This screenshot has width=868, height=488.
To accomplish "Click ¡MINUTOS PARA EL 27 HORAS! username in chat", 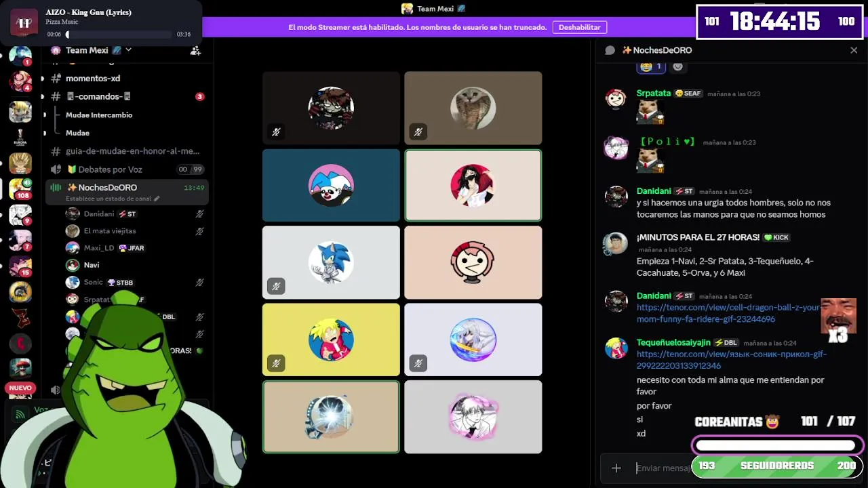I will coord(698,237).
